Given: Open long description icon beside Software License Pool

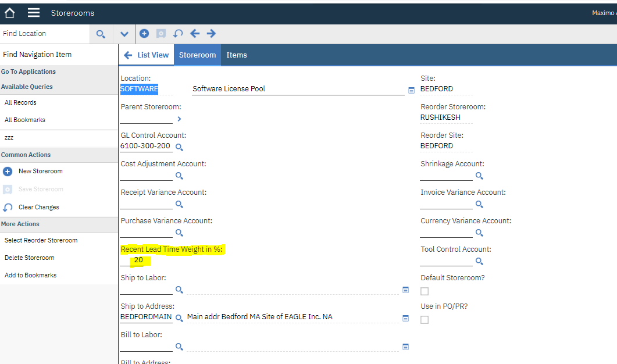Looking at the screenshot, I should [411, 90].
